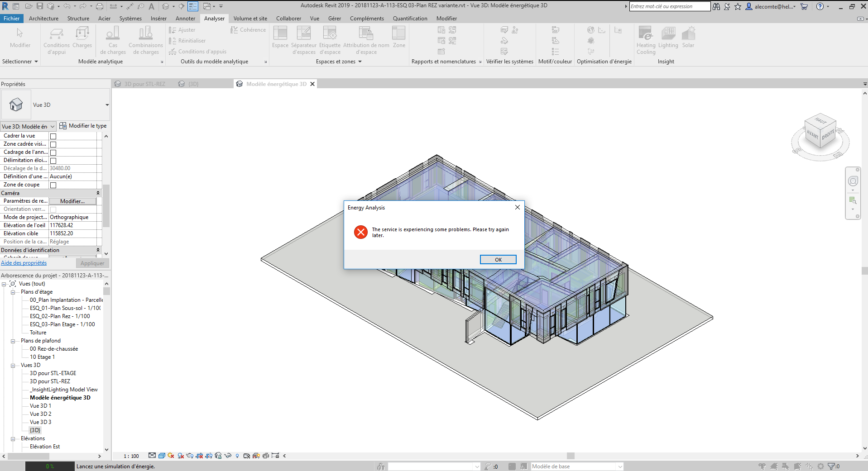This screenshot has width=868, height=471.
Task: Select the ESQ_02-Plan Rez - 1/100 view
Action: tap(60, 316)
